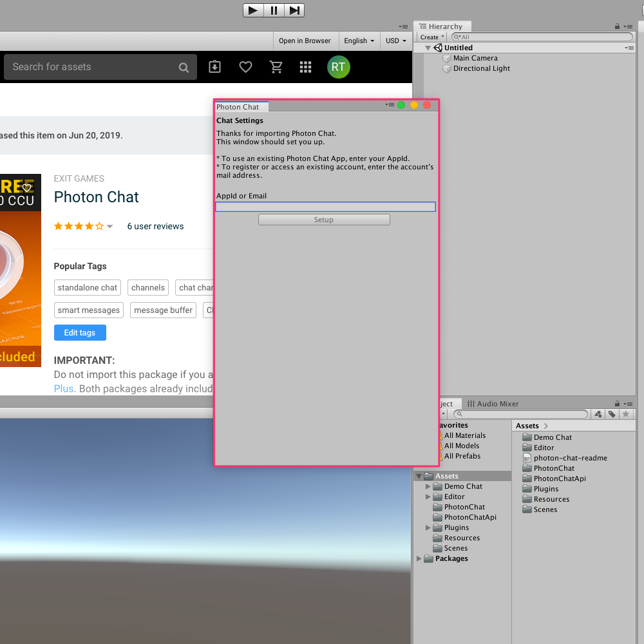Switch to the Audio Mixer tab
Screen dimensions: 644x644
click(493, 404)
